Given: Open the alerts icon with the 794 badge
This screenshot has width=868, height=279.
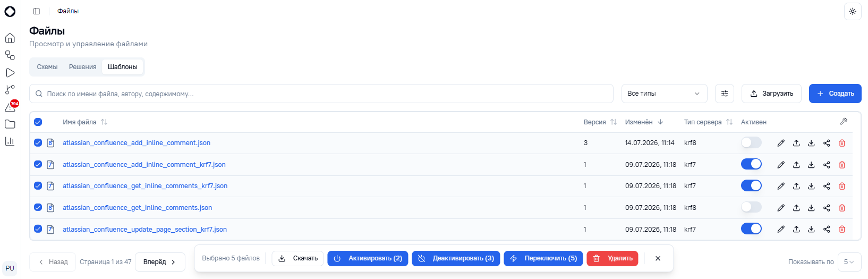Looking at the screenshot, I should (x=10, y=107).
